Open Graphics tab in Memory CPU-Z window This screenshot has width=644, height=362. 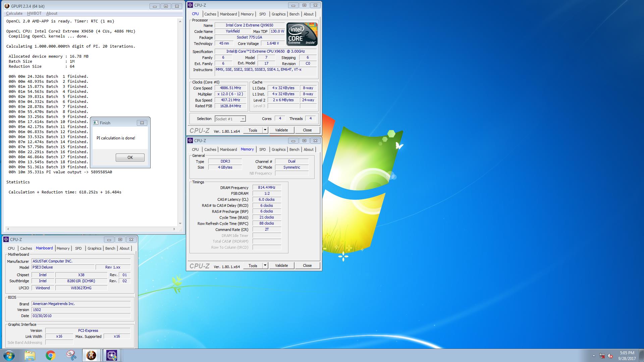279,149
